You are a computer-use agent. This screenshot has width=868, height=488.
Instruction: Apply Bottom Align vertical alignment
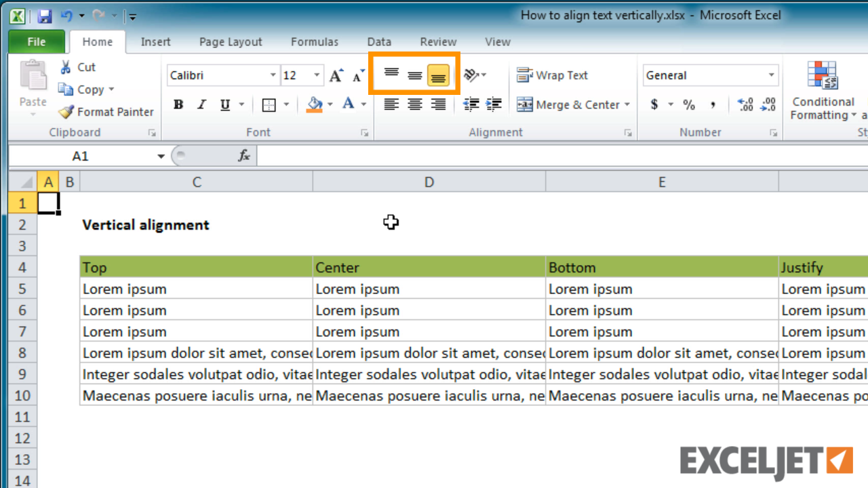pyautogui.click(x=437, y=75)
